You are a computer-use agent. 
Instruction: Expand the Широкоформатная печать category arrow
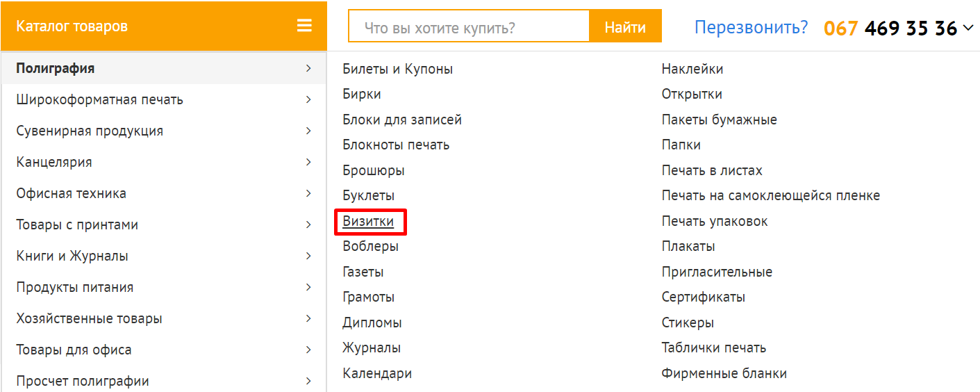(308, 99)
